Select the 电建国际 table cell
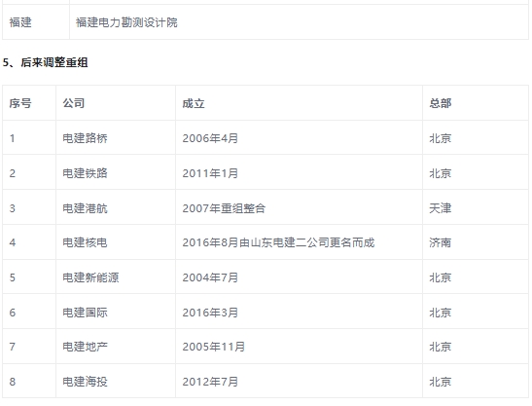532x406 pixels. (85, 313)
